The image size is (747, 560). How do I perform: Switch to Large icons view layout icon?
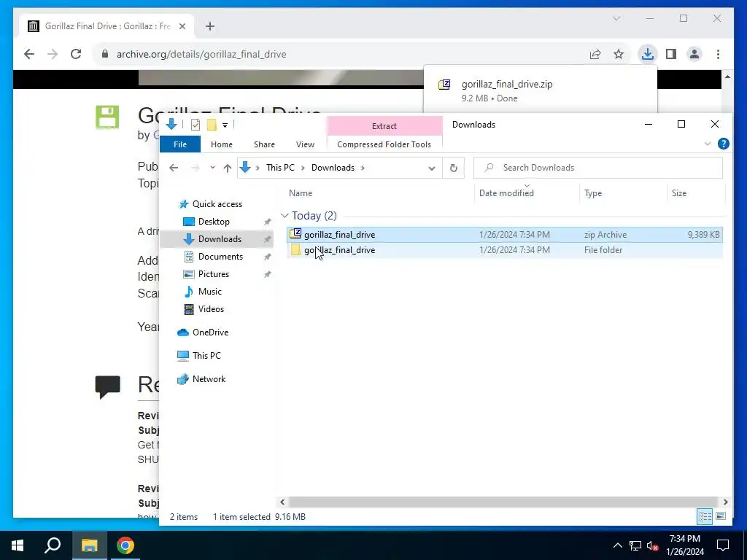[x=721, y=517]
